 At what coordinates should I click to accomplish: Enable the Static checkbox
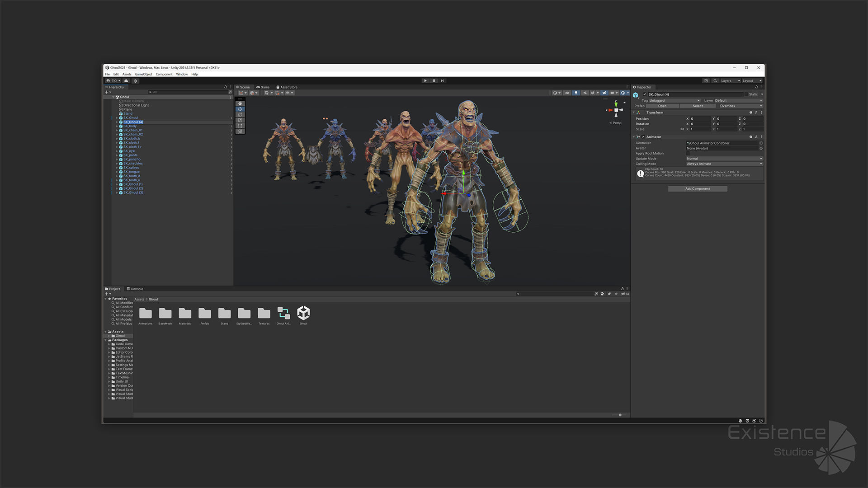746,94
